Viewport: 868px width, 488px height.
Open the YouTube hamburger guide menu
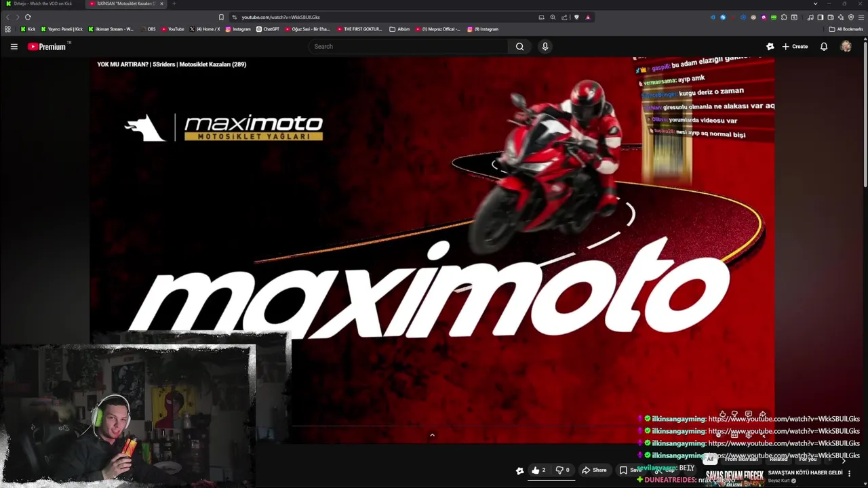point(14,46)
